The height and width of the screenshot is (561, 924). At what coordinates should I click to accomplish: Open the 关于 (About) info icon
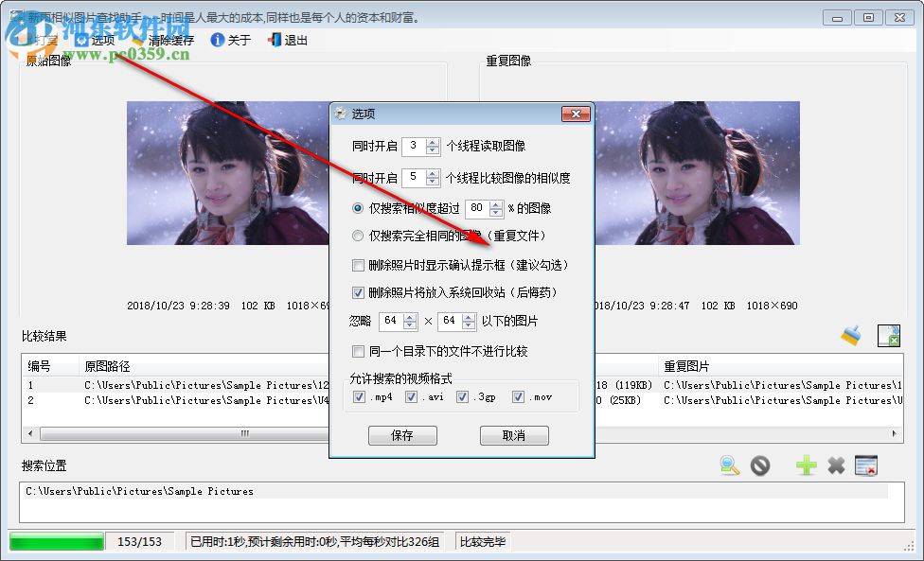[219, 40]
